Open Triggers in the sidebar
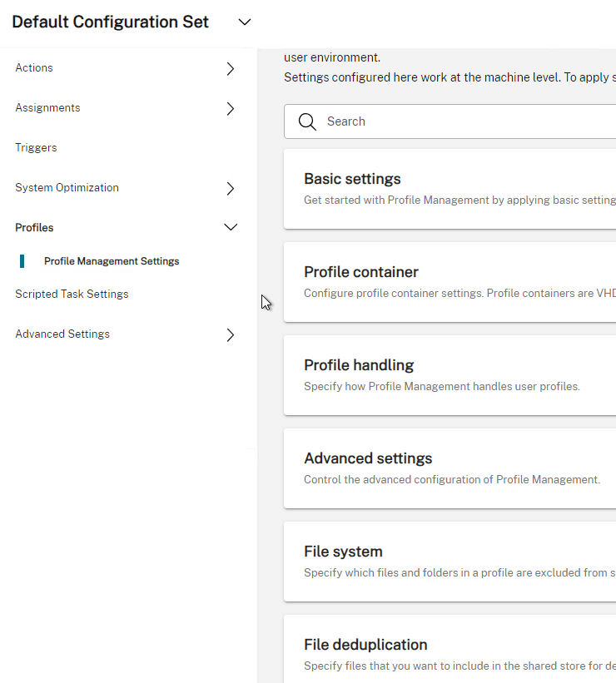This screenshot has height=683, width=616. pyautogui.click(x=36, y=147)
